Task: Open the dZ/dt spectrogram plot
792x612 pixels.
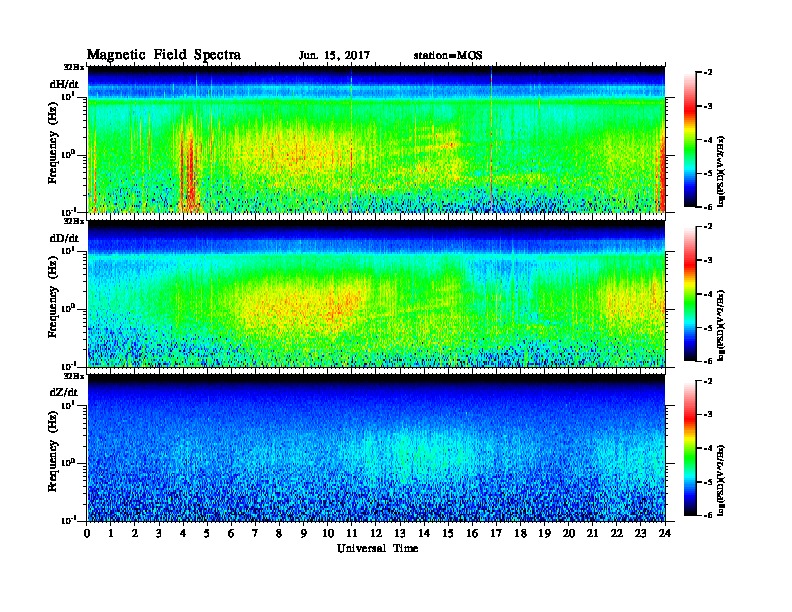Action: 376,448
